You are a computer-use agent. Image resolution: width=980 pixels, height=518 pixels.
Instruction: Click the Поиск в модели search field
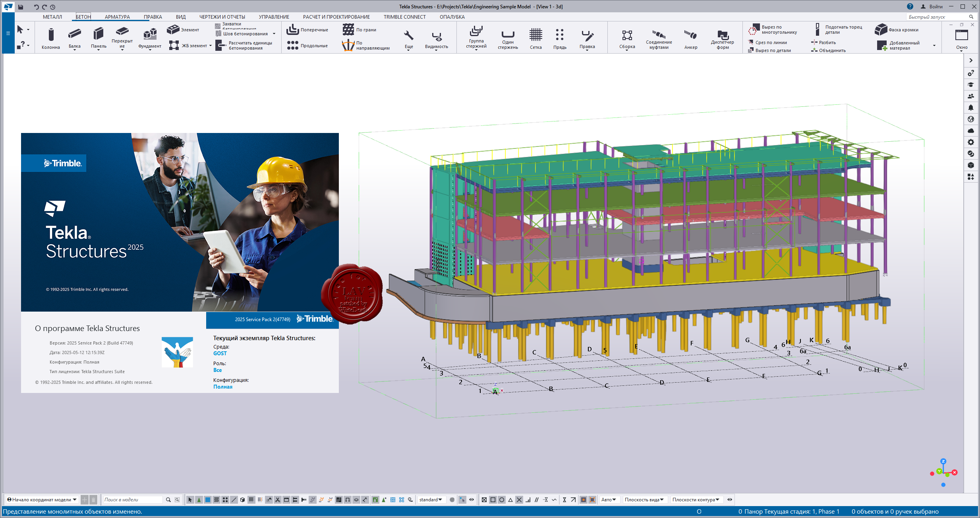pyautogui.click(x=133, y=500)
